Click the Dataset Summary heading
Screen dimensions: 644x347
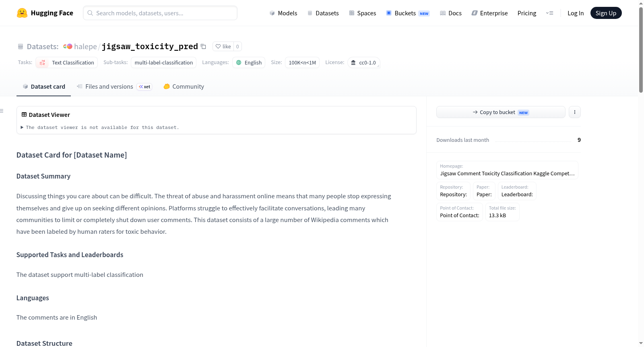(x=43, y=176)
